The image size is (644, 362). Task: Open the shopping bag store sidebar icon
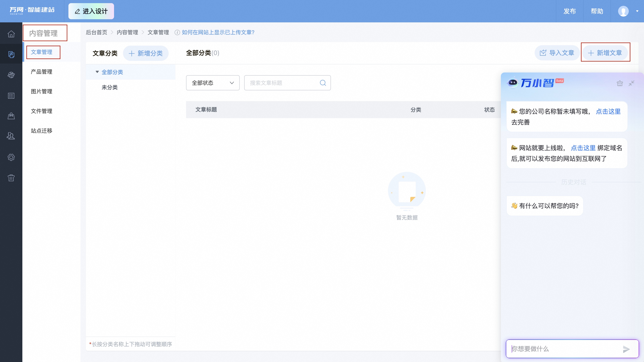[11, 116]
